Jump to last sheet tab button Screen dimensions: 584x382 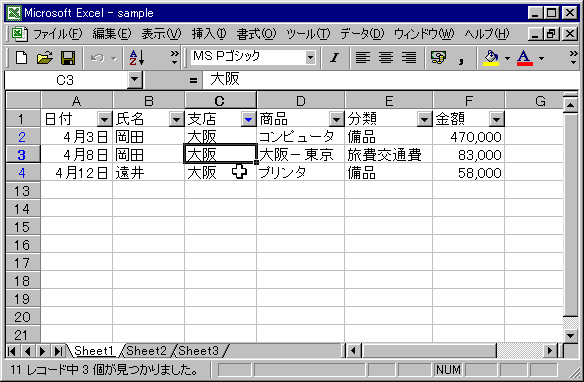point(58,351)
